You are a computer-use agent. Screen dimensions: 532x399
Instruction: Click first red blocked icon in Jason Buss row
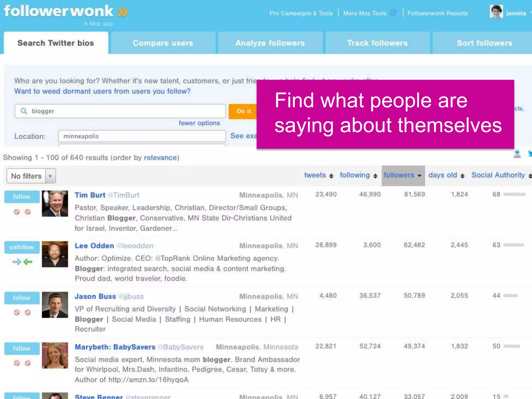click(x=17, y=312)
